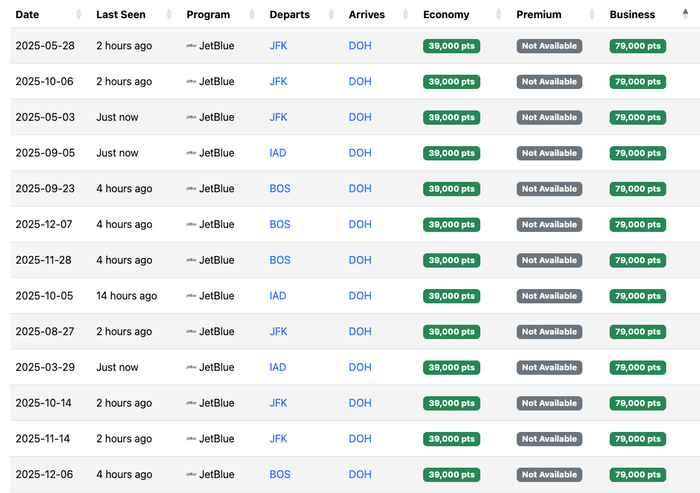The width and height of the screenshot is (700, 493).
Task: Open DOH arrival link for 2025-10-05
Action: 360,296
